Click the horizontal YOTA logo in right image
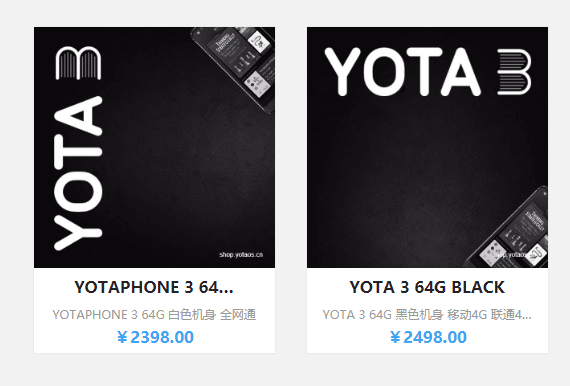The width and height of the screenshot is (570, 386). point(403,72)
